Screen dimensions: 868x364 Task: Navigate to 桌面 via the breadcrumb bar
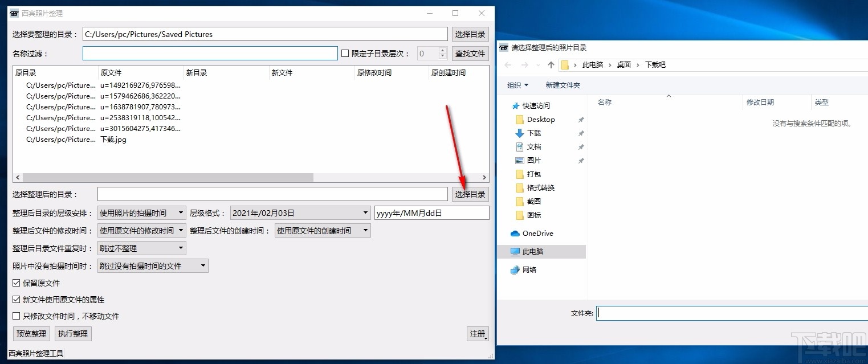tap(624, 64)
